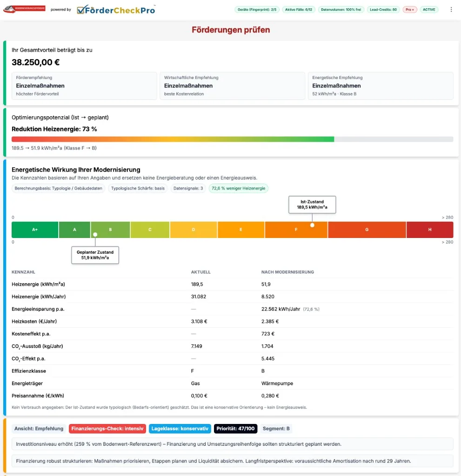
Task: Click the Datenvolumen 100% frei badge
Action: click(x=341, y=10)
